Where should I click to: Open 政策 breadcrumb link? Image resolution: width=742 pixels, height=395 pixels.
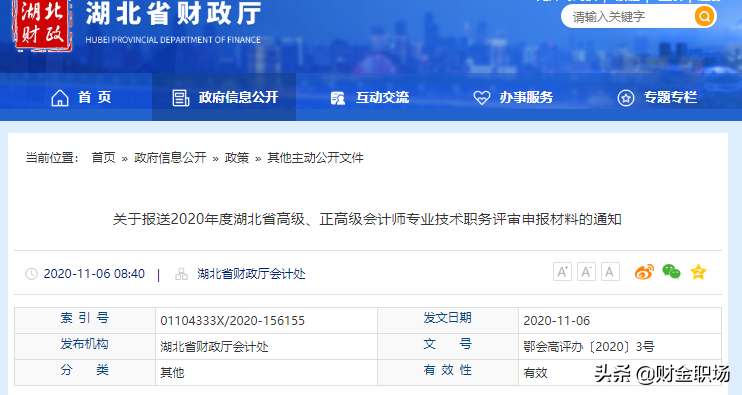pos(237,158)
